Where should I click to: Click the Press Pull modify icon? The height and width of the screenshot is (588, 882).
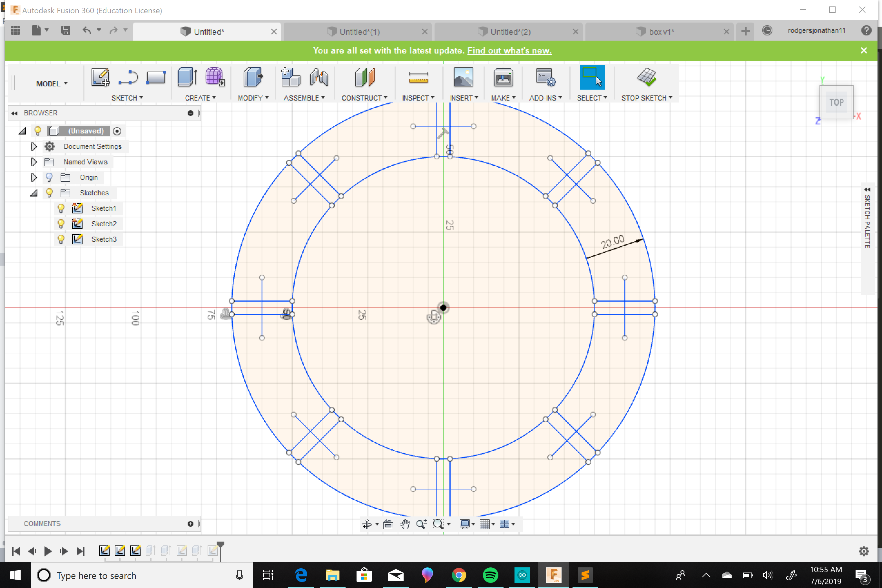[253, 77]
